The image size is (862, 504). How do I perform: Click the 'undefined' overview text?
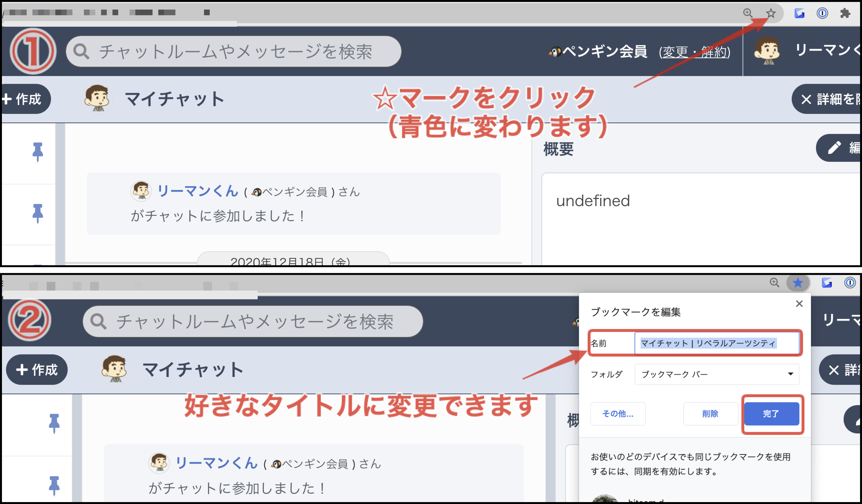[x=593, y=201]
